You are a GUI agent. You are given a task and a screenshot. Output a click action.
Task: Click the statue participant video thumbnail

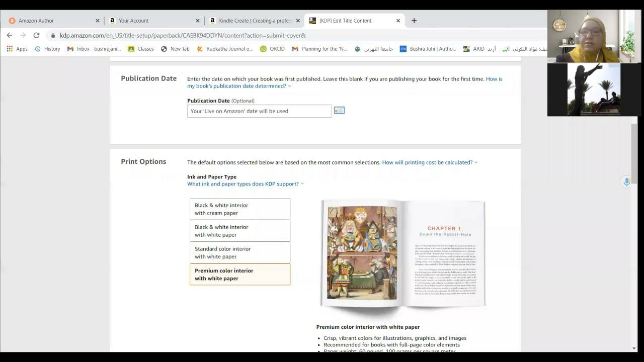(594, 90)
